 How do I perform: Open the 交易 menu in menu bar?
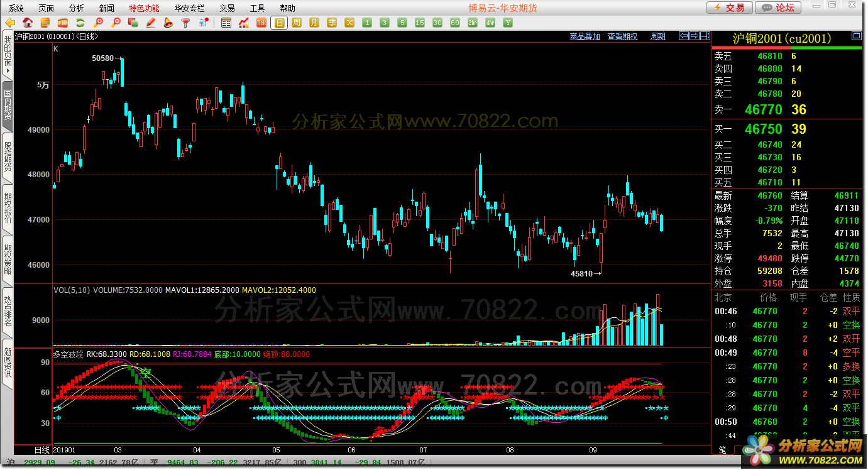pos(227,8)
